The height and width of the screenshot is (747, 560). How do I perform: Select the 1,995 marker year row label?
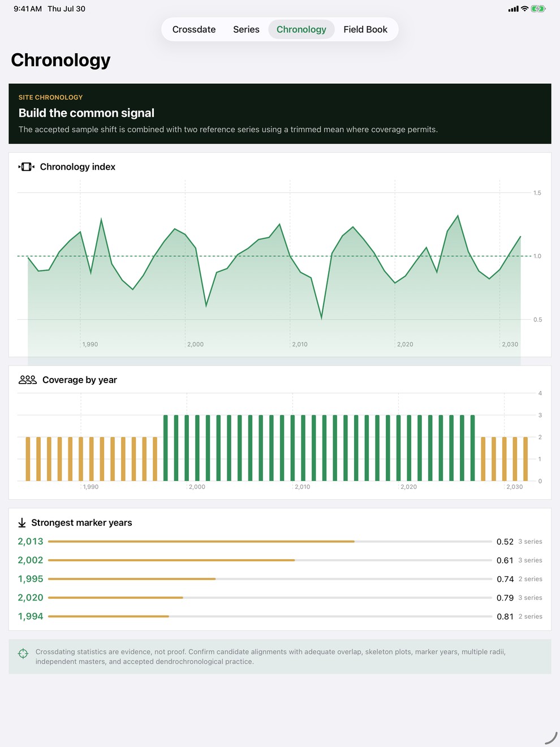[x=31, y=579]
